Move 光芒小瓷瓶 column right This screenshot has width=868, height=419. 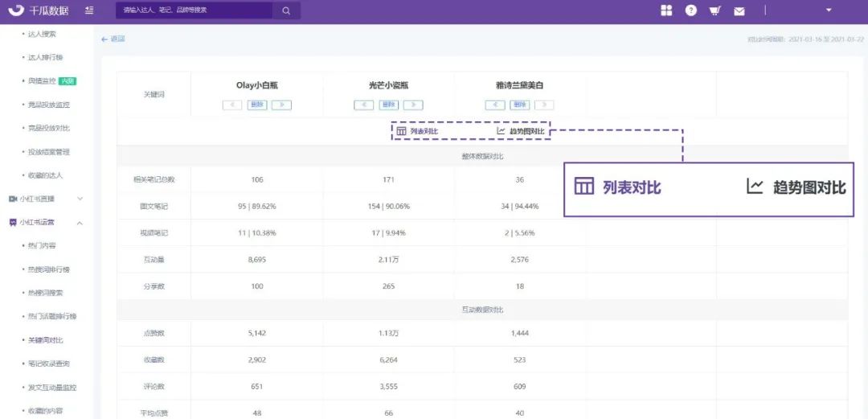[413, 105]
